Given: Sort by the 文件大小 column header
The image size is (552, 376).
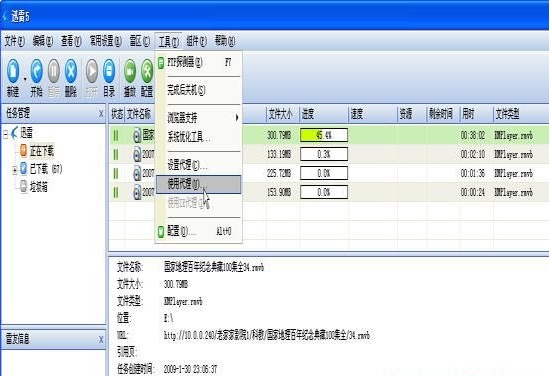Looking at the screenshot, I should (283, 114).
